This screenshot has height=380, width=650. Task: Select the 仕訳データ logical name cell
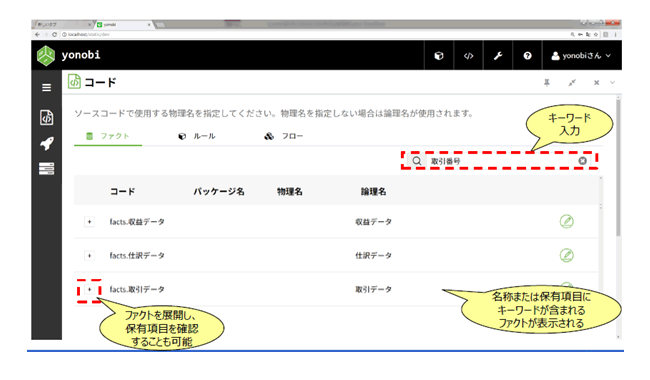coord(374,256)
